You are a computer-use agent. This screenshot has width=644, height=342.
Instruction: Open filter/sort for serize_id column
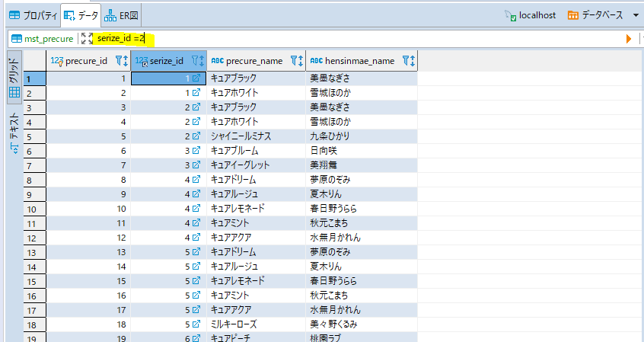[199, 61]
